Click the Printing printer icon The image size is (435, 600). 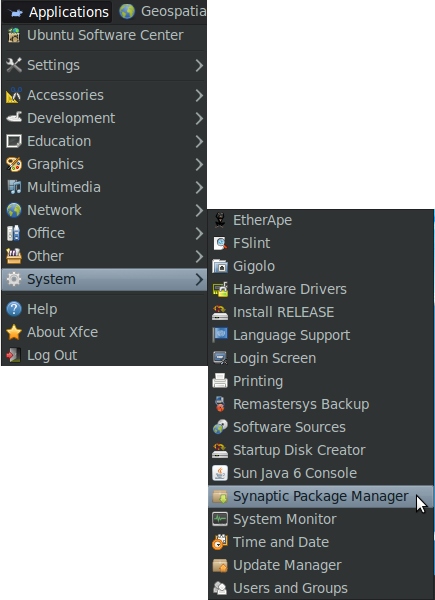pos(220,381)
